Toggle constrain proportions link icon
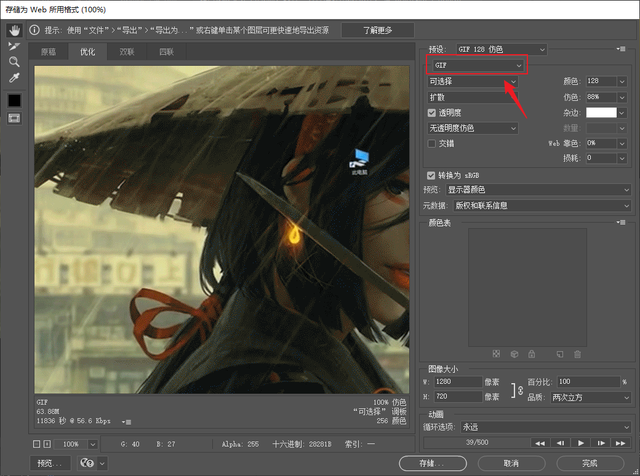 click(x=516, y=390)
